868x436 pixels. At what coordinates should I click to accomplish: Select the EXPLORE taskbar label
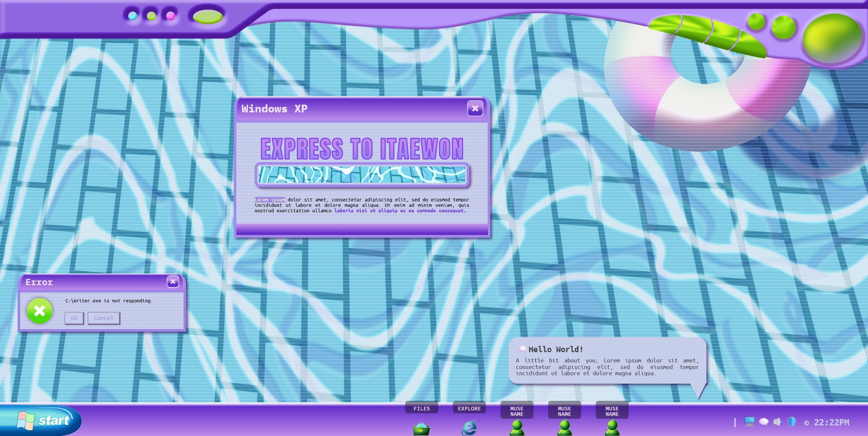469,409
